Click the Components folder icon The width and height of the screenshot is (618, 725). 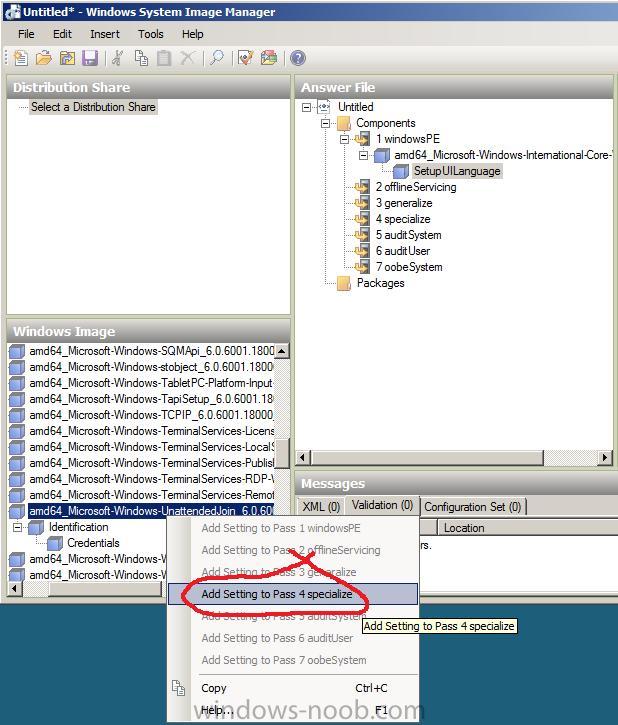(344, 123)
